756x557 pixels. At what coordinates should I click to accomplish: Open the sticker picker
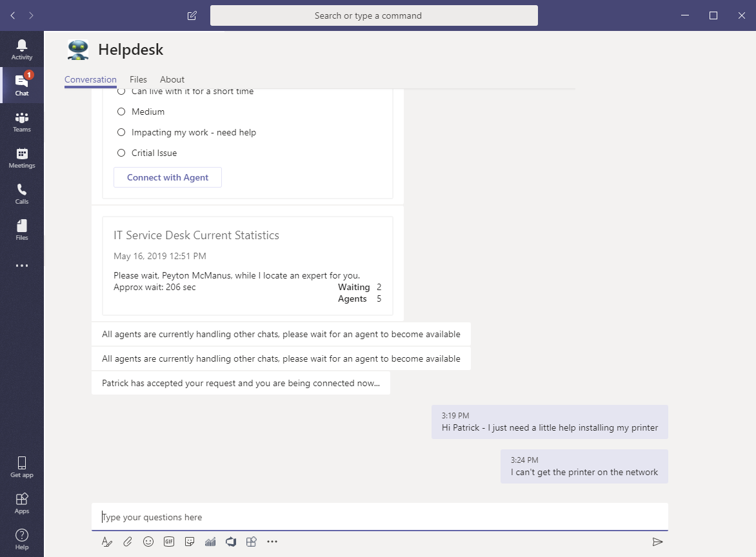click(x=190, y=542)
